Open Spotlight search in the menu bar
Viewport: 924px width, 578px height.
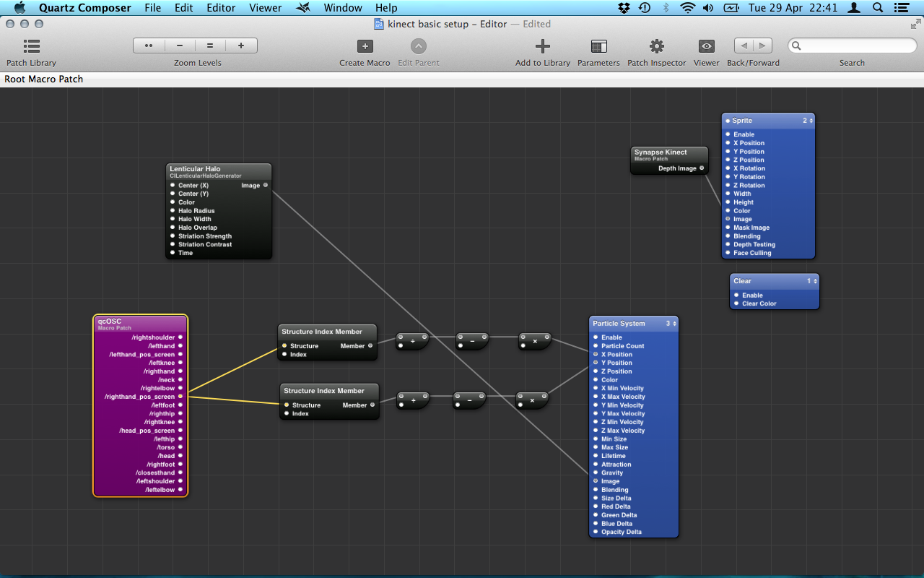pos(878,8)
